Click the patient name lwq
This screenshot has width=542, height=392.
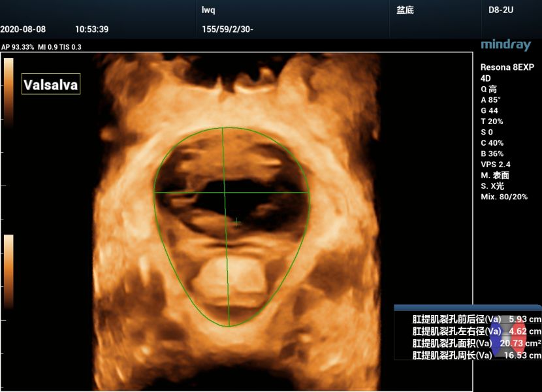coord(209,10)
